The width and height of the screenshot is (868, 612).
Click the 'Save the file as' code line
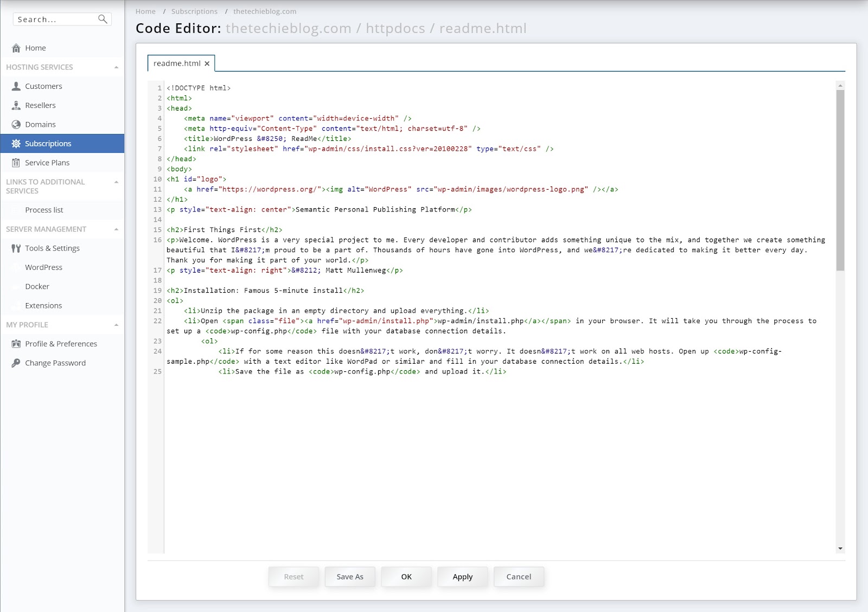362,371
